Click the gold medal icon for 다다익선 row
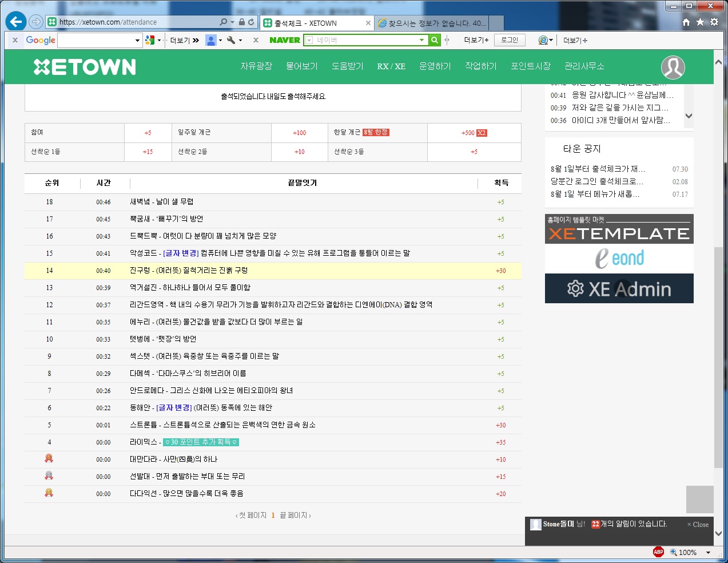The width and height of the screenshot is (728, 563). pos(49,493)
